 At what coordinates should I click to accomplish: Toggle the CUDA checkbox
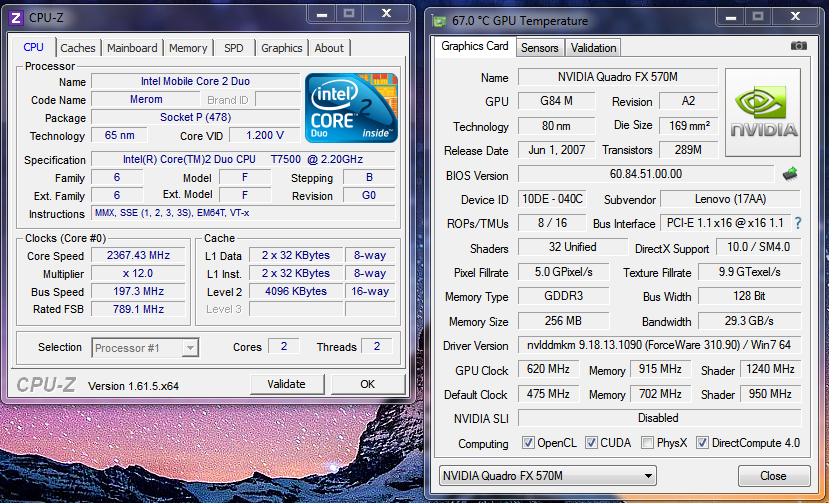[x=591, y=443]
